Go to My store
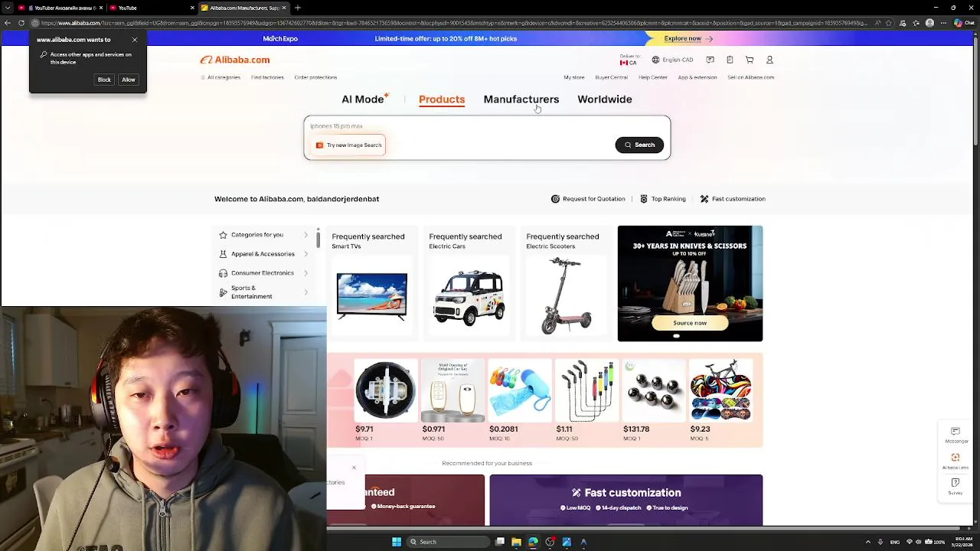The image size is (980, 551). point(574,77)
